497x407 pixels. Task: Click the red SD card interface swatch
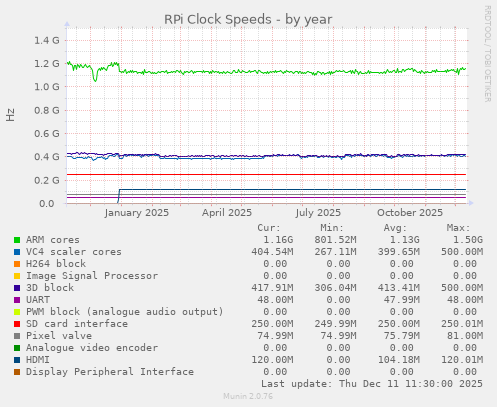17,324
